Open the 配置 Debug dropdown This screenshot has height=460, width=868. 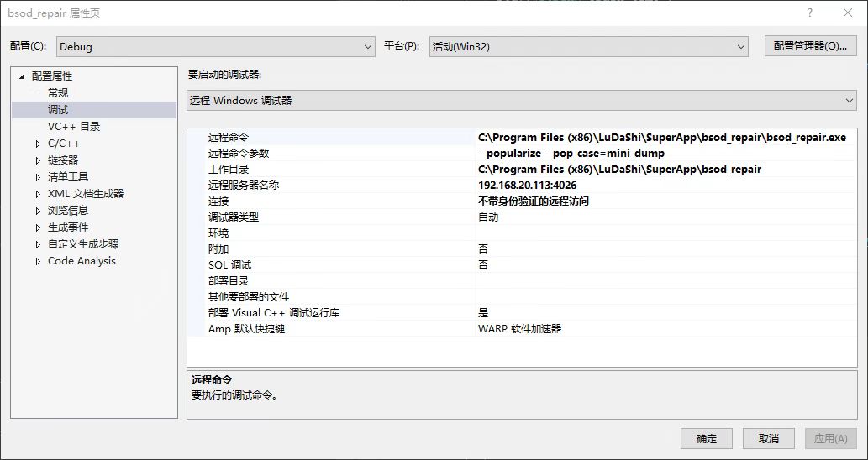(x=216, y=47)
